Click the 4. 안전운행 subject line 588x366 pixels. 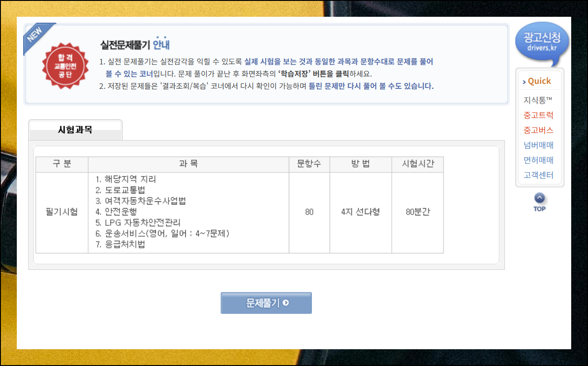tap(116, 212)
